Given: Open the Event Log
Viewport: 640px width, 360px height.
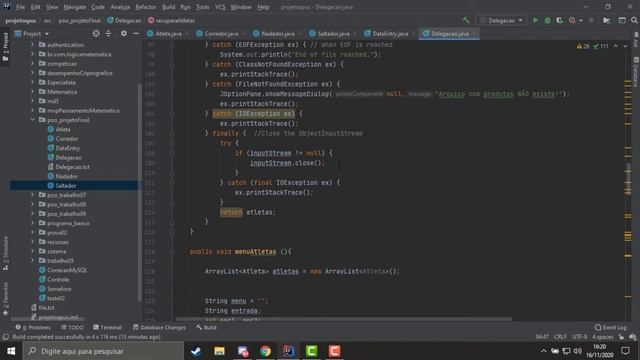Looking at the screenshot, I should pyautogui.click(x=611, y=327).
